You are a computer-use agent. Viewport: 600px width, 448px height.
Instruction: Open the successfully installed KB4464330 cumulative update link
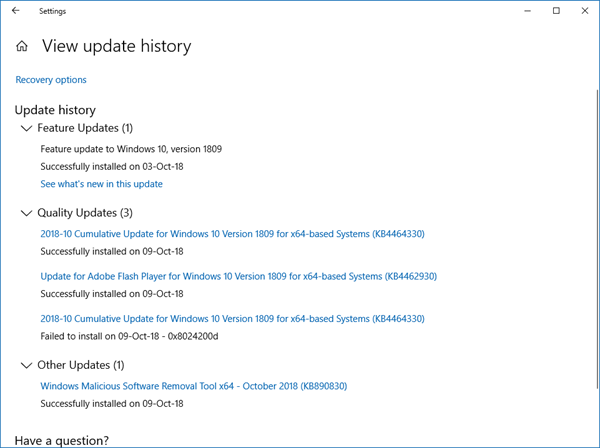tap(232, 234)
